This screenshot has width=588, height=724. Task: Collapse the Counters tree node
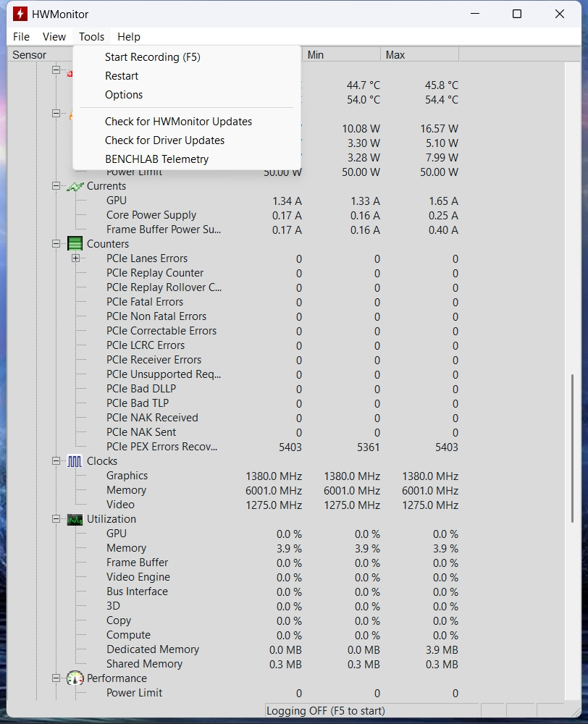[56, 244]
